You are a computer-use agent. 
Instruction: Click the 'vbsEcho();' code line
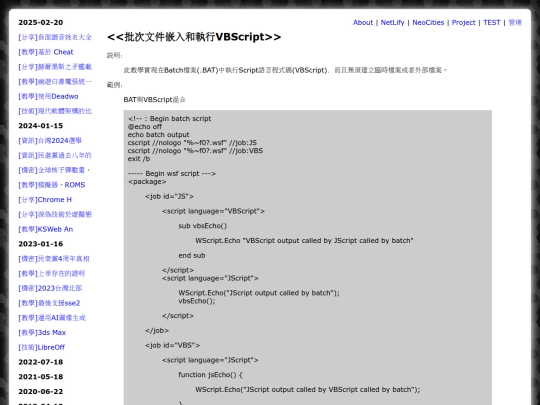click(x=197, y=301)
